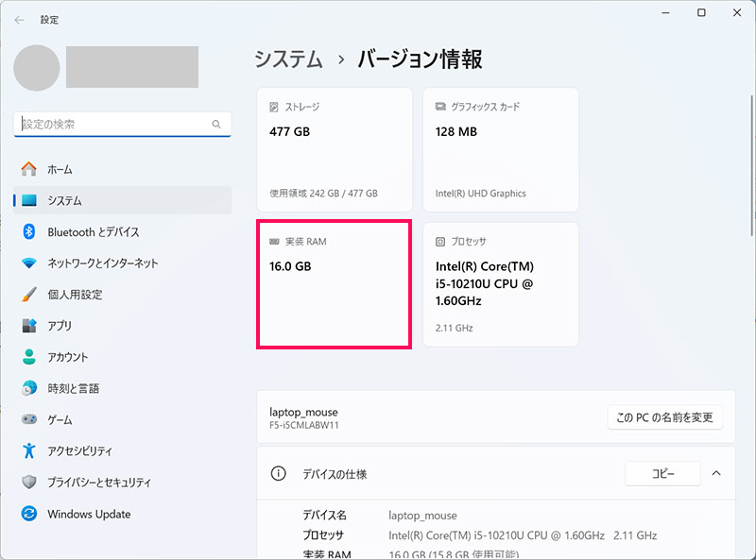
Task: Open アプリ settings
Action: coord(123,325)
